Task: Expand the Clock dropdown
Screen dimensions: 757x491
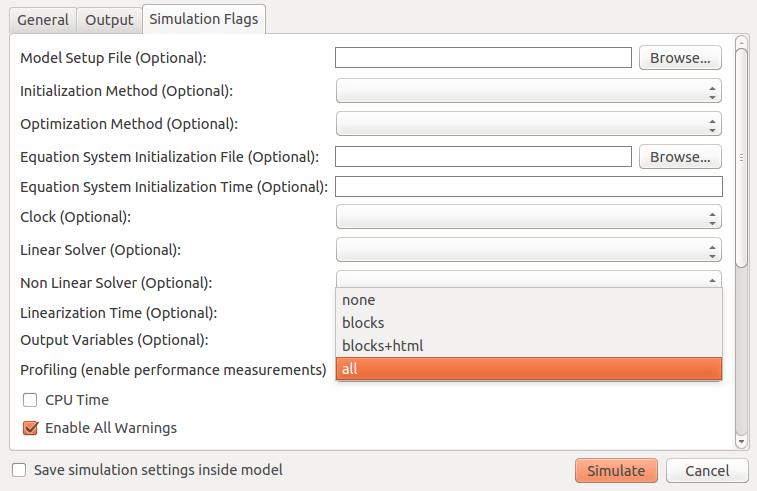Action: (528, 217)
